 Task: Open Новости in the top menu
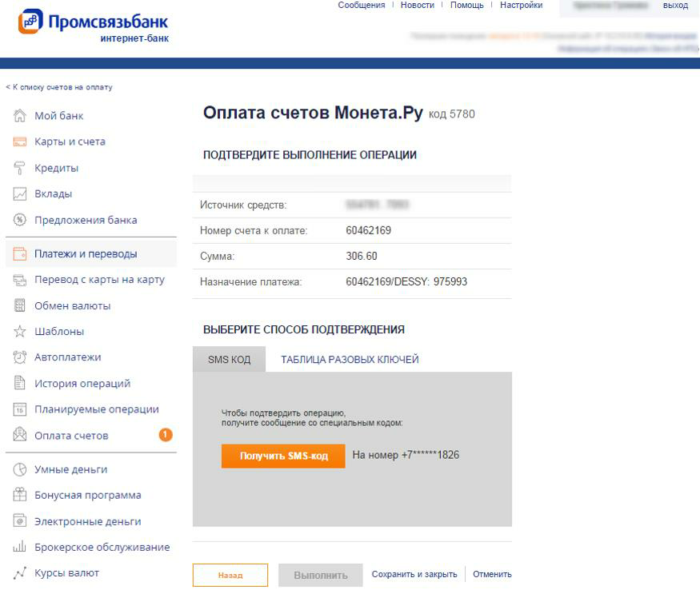[418, 5]
